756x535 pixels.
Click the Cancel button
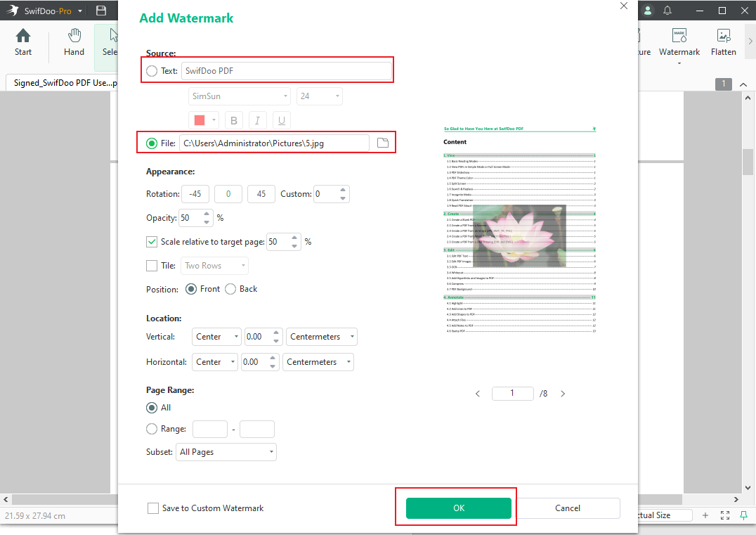pos(568,508)
